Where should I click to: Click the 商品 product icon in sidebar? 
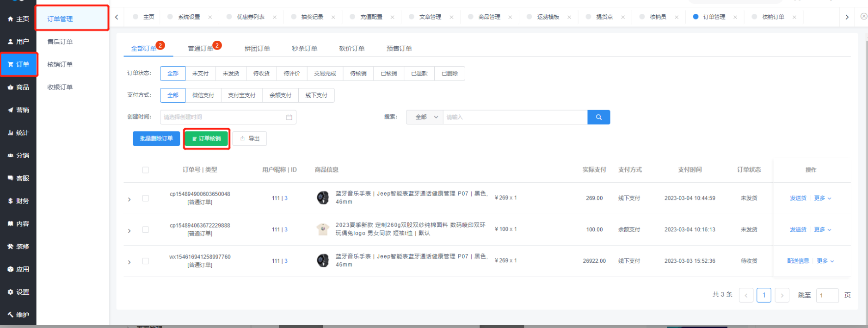point(11,87)
